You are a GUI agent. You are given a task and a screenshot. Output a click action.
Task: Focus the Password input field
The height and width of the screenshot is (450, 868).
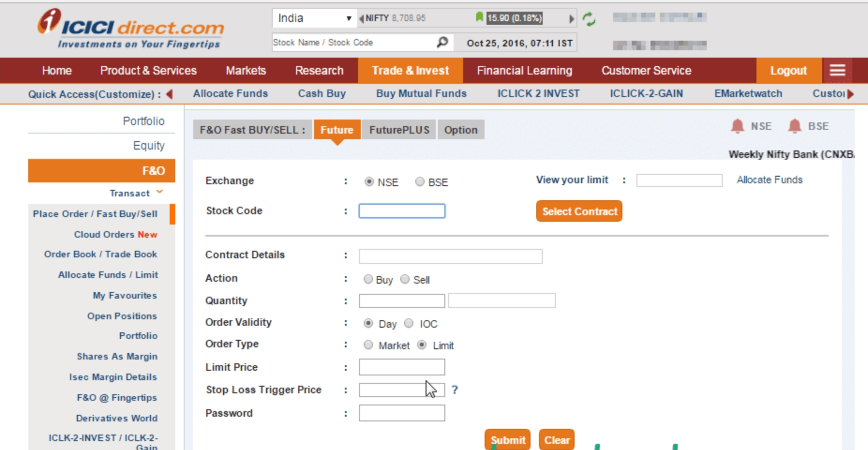(x=402, y=413)
